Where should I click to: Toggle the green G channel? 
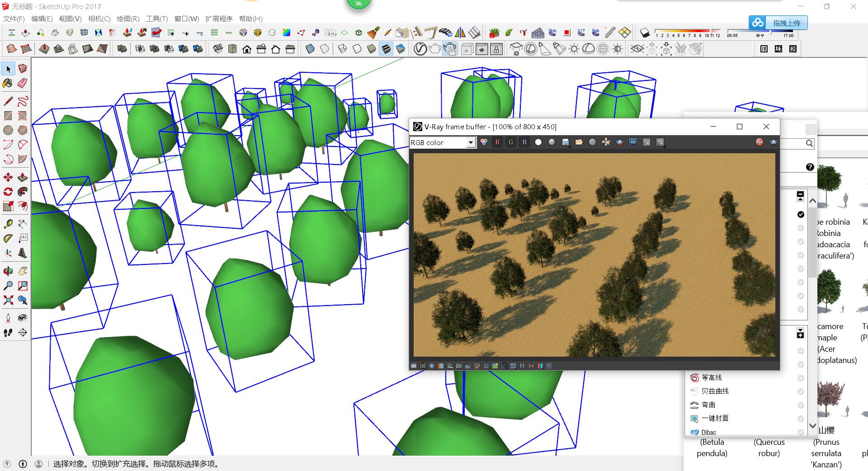(511, 142)
